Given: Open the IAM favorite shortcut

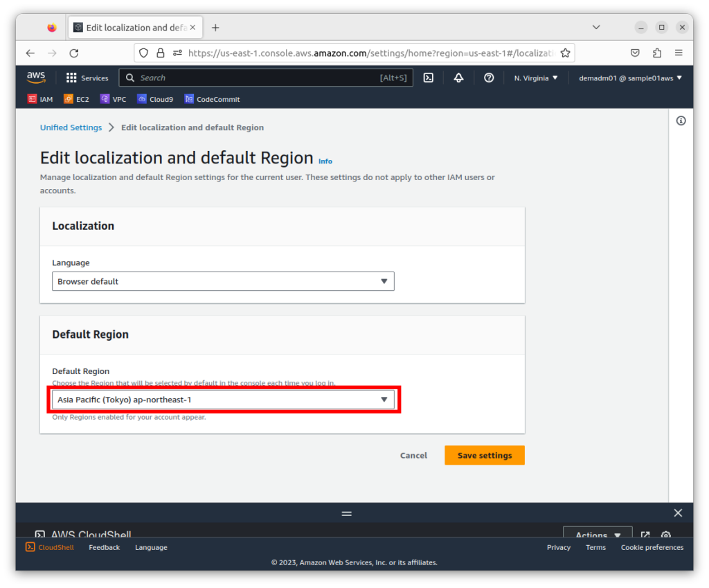Looking at the screenshot, I should coord(40,99).
